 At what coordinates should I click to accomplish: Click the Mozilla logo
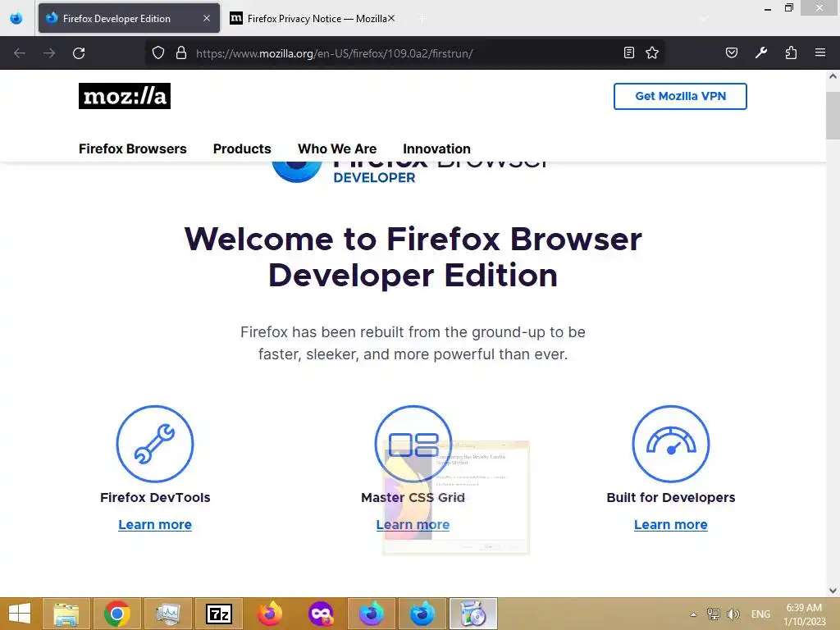[x=125, y=96]
